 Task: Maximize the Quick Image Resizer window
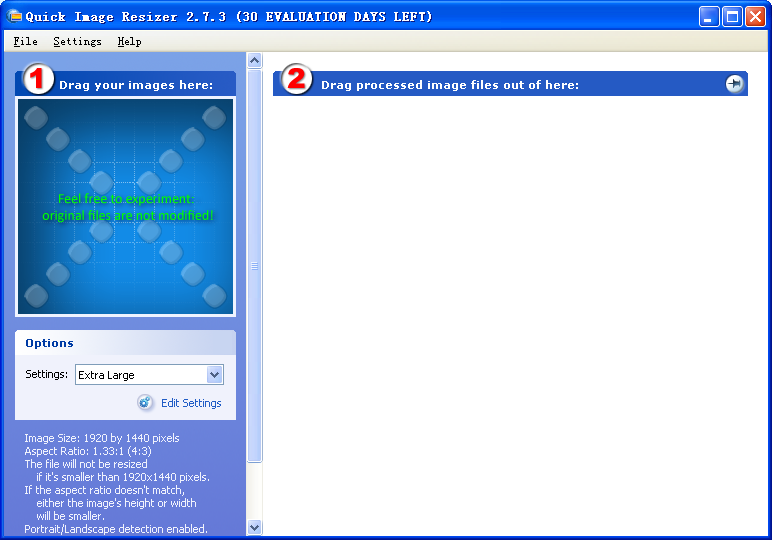point(732,17)
